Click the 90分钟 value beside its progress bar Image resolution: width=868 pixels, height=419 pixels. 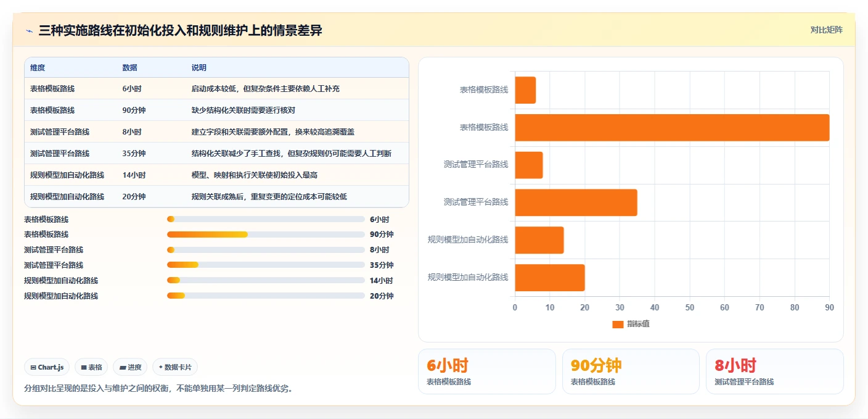click(382, 234)
